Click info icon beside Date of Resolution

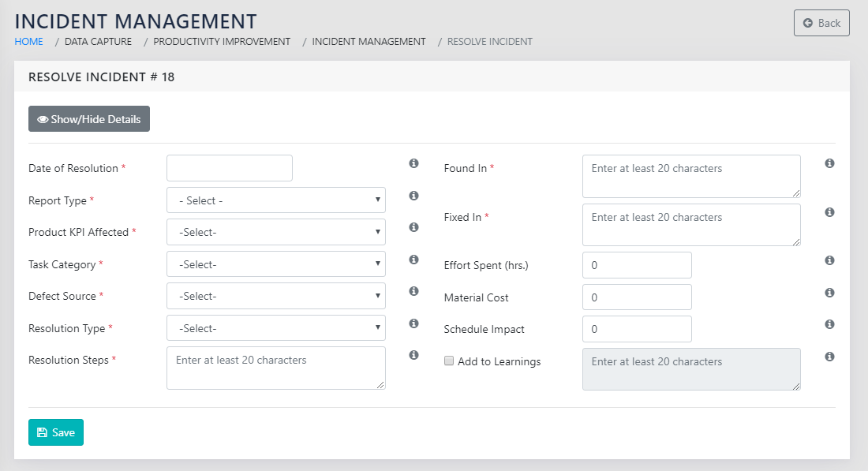point(413,163)
